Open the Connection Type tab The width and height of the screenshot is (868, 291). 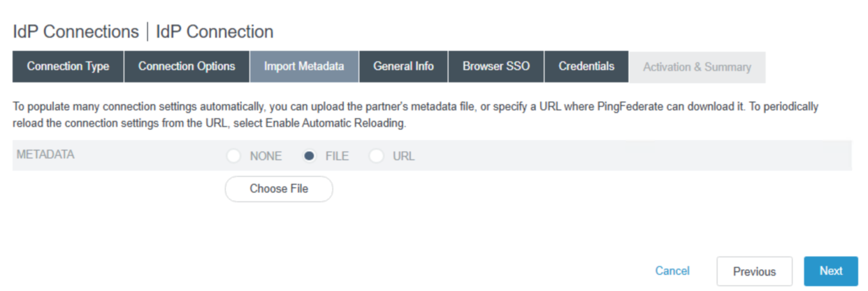coord(68,66)
